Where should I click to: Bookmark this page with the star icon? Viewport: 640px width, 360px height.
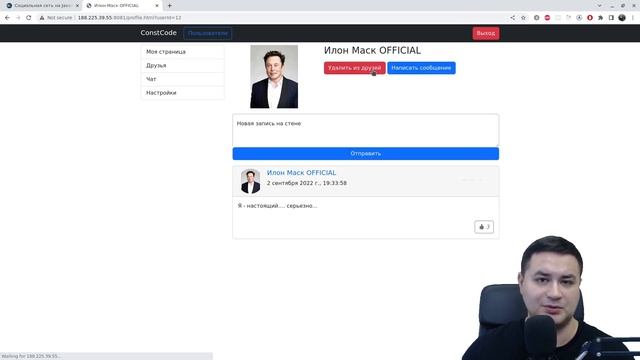(523, 18)
